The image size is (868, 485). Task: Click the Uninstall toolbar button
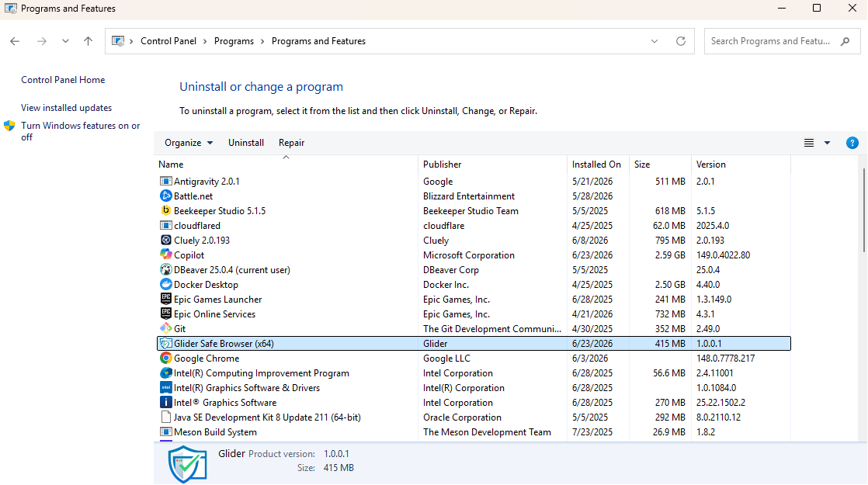pyautogui.click(x=246, y=143)
